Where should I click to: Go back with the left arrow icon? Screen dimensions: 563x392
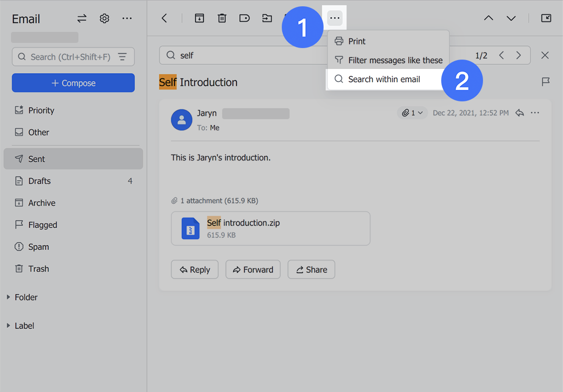click(164, 18)
